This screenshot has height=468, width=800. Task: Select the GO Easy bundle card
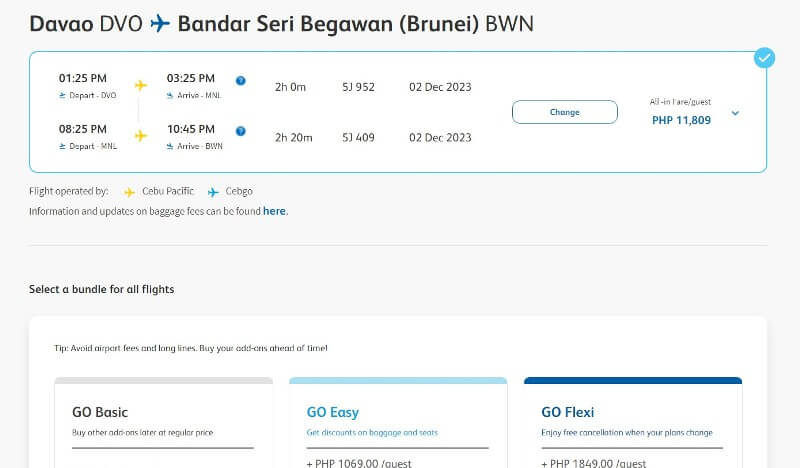(x=398, y=423)
